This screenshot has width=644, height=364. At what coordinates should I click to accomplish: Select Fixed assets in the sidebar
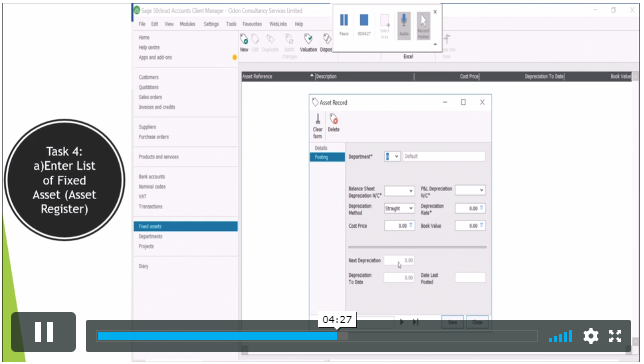[186, 226]
